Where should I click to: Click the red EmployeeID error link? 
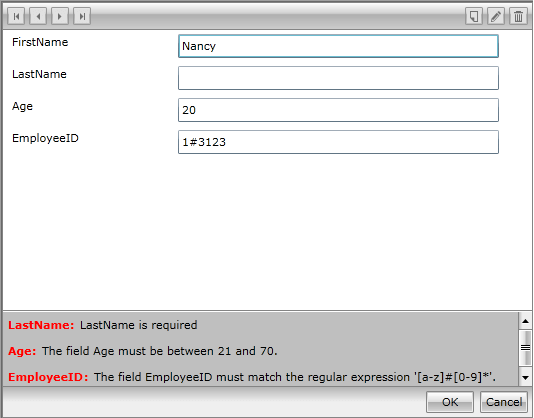tap(48, 377)
